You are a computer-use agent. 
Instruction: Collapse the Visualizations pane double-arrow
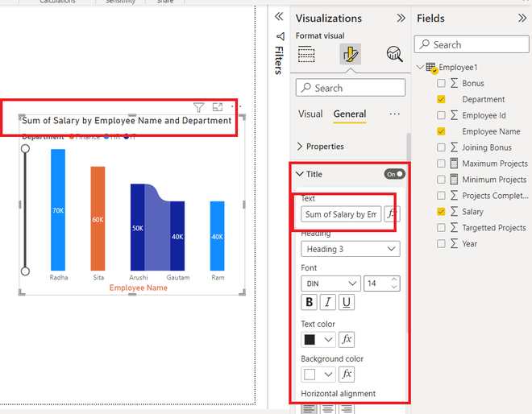click(x=401, y=18)
